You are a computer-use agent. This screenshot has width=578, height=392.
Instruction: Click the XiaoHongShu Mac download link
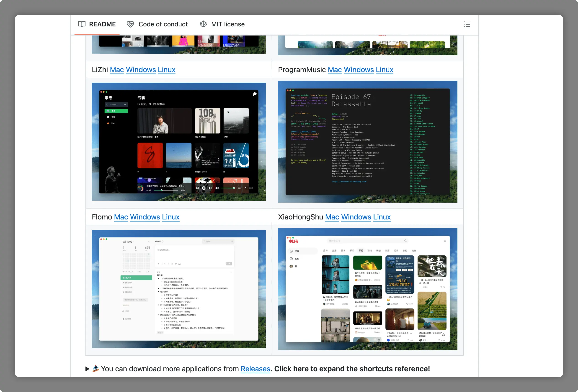332,217
